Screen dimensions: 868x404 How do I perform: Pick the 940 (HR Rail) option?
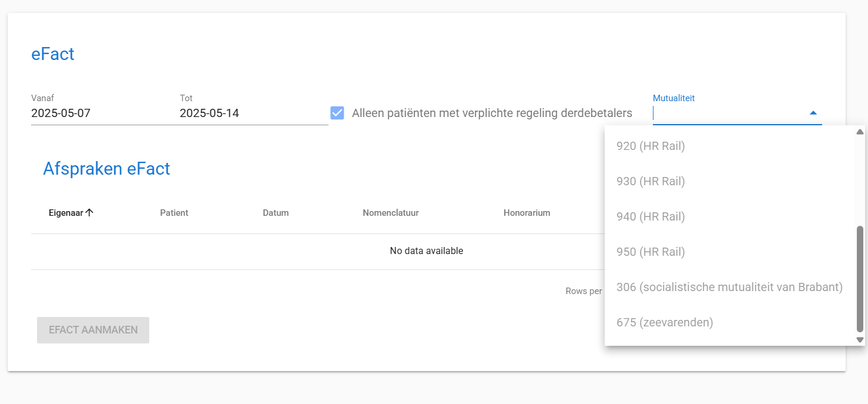(651, 216)
